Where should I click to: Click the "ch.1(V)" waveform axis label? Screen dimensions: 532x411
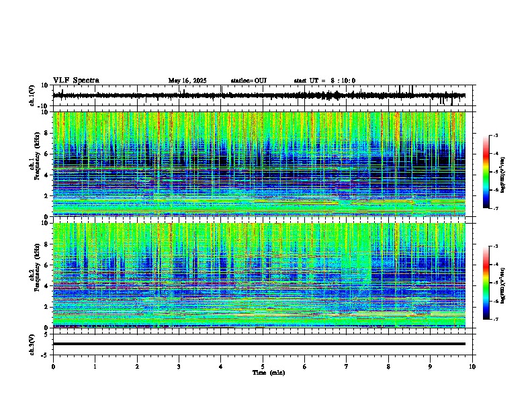point(32,95)
